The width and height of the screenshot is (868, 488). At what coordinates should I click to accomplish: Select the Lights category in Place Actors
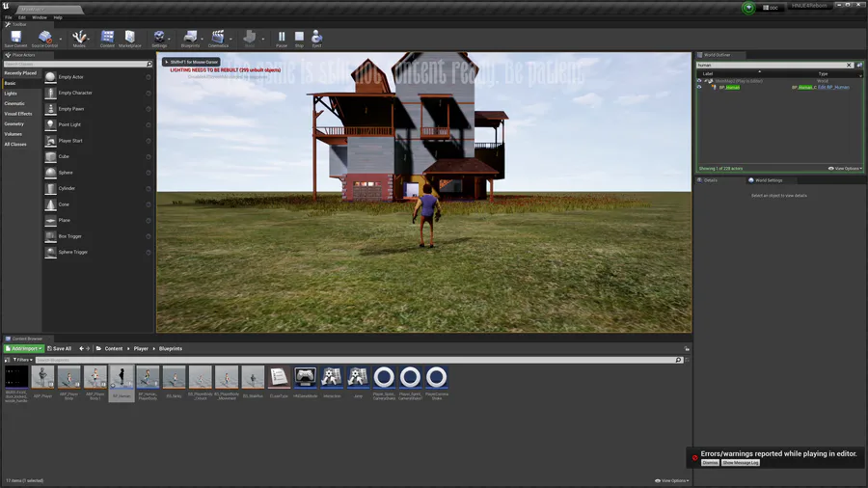[x=11, y=94]
